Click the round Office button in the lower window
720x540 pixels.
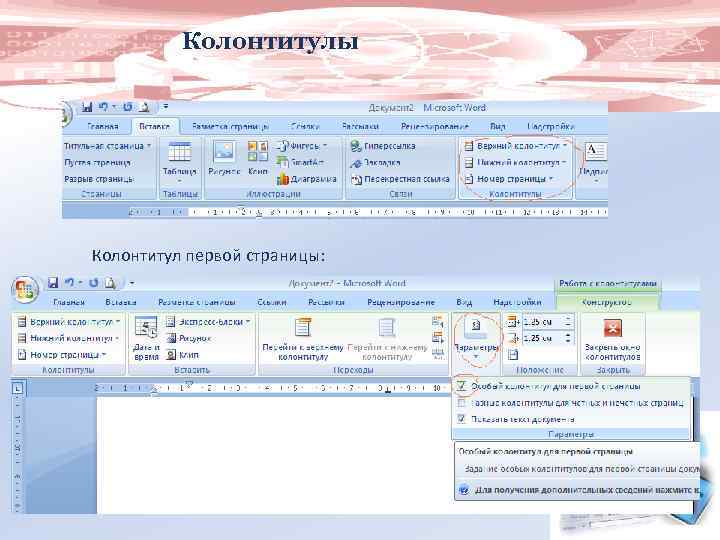pyautogui.click(x=25, y=290)
